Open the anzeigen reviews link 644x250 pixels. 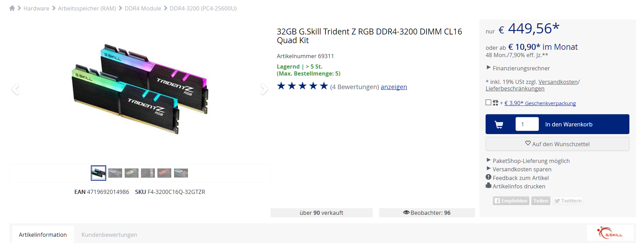coord(394,87)
